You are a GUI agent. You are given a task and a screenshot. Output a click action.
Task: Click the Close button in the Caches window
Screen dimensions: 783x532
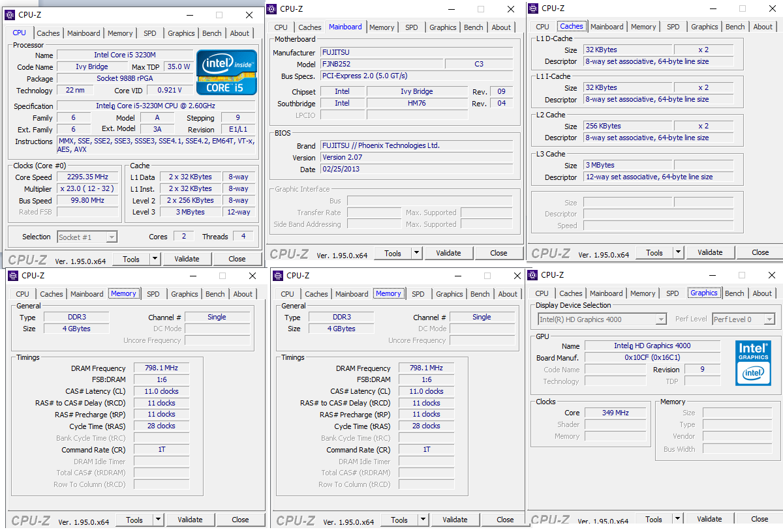pyautogui.click(x=760, y=252)
